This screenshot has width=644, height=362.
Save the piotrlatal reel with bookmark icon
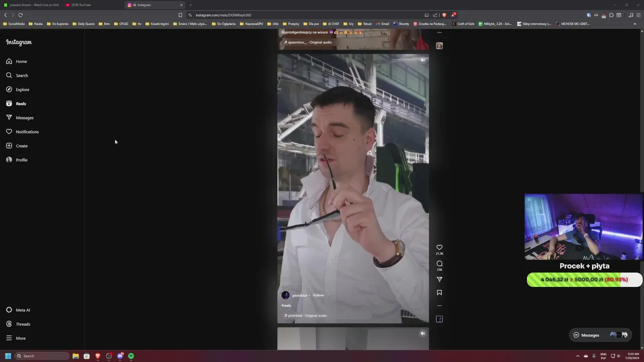(439, 293)
